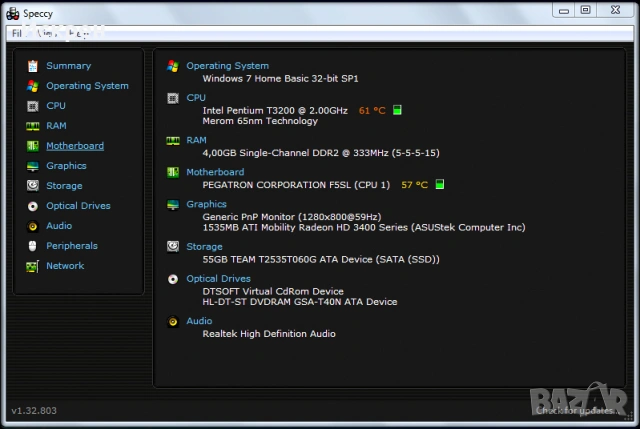
Task: Click the Audio speaker icon in main panel
Action: click(x=173, y=322)
